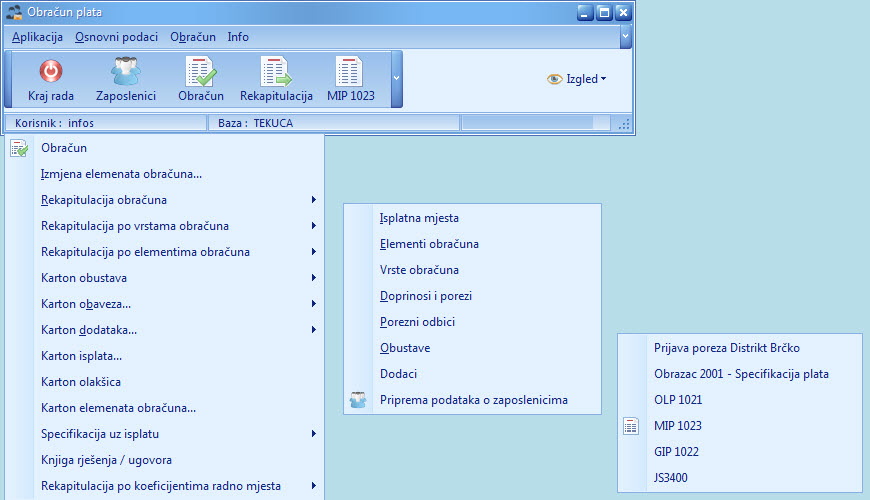Open the Osnovni podaci menu
Viewport: 870px width, 500px height.
coord(116,37)
